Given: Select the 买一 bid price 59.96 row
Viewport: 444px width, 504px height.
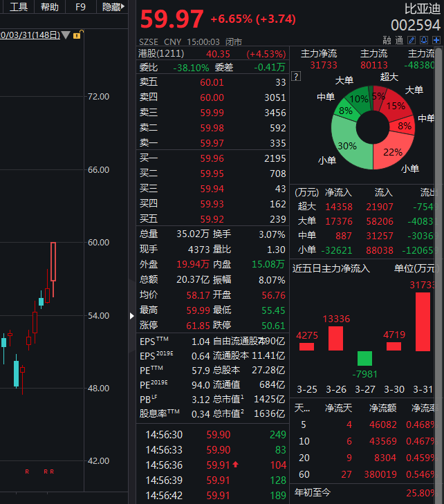Looking at the screenshot, I should (x=212, y=158).
